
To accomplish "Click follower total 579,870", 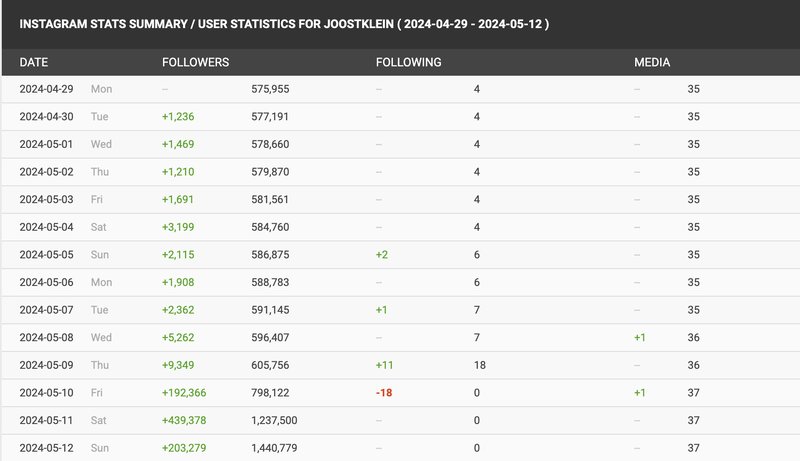I will click(270, 171).
